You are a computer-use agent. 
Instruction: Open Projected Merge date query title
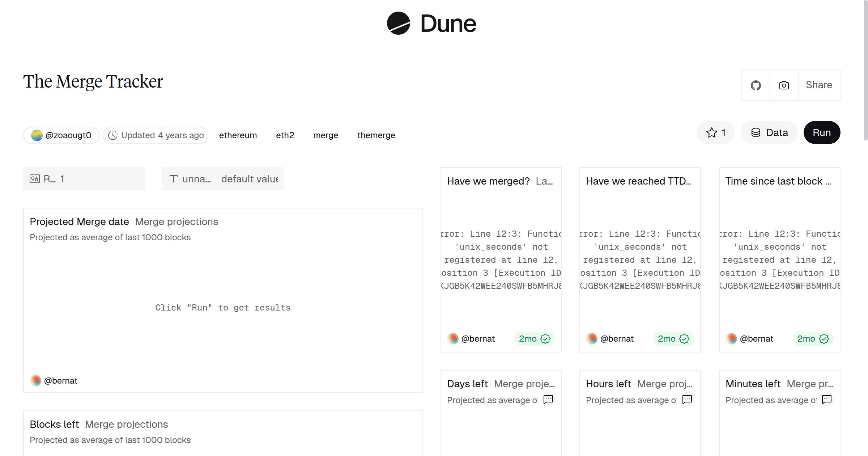[79, 221]
